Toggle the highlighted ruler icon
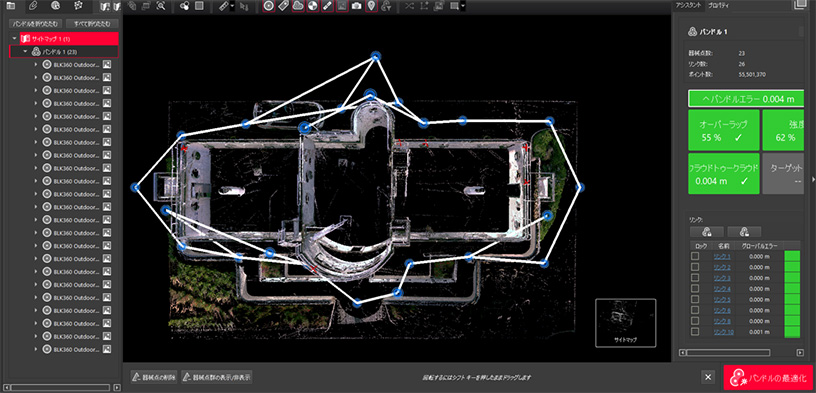This screenshot has width=816, height=393. coord(327,6)
